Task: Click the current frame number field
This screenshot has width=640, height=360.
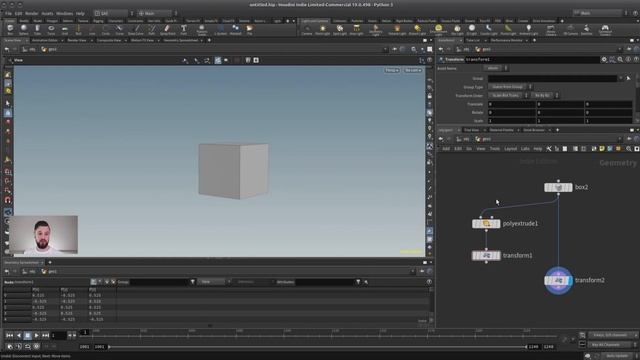Action: tap(58, 336)
